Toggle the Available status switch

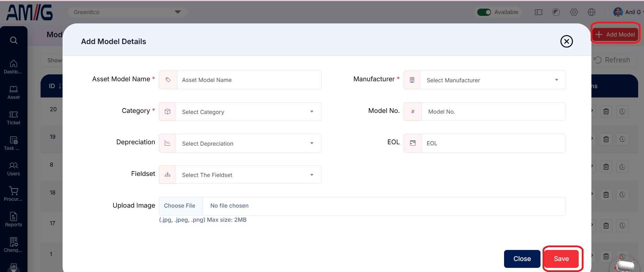point(484,12)
